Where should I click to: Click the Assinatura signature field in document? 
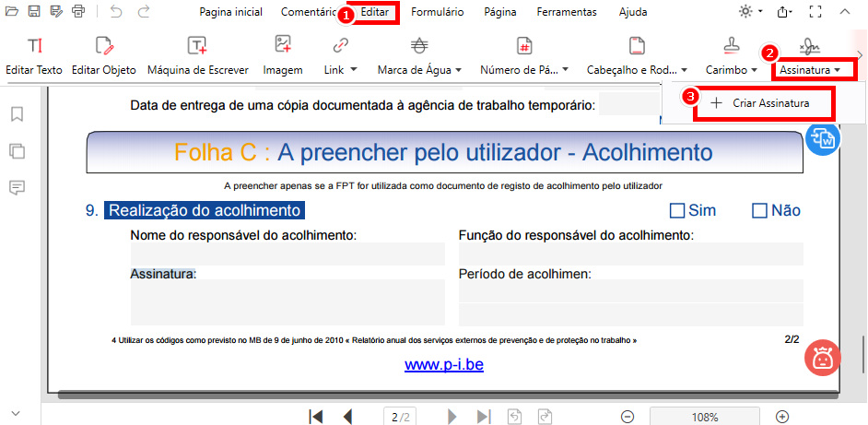287,302
